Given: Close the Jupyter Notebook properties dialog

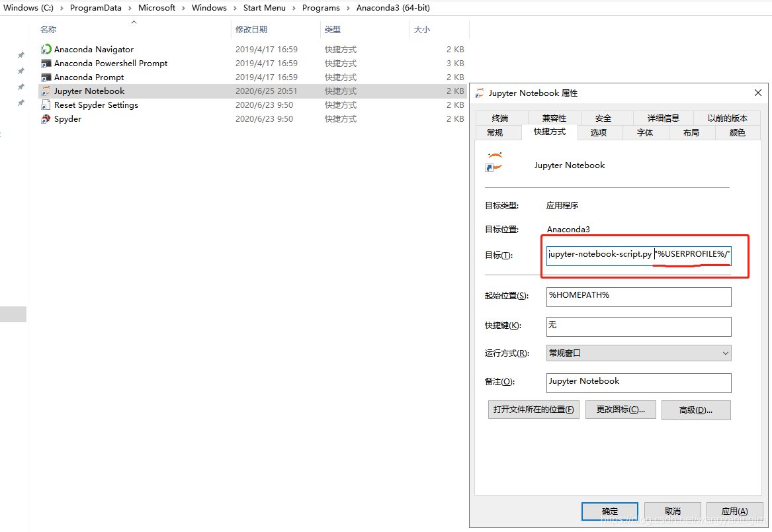Looking at the screenshot, I should pos(757,93).
